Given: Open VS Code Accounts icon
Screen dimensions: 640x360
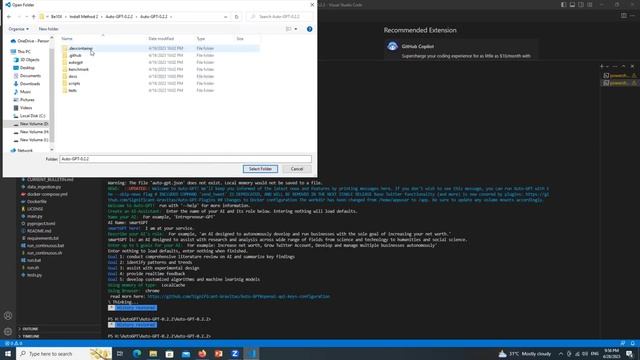Looking at the screenshot, I should click(8, 316).
